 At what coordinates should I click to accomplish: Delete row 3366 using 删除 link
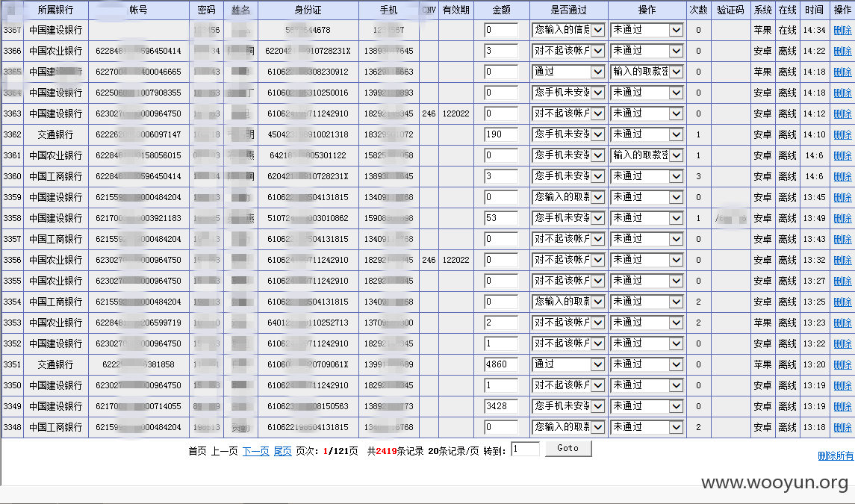842,52
